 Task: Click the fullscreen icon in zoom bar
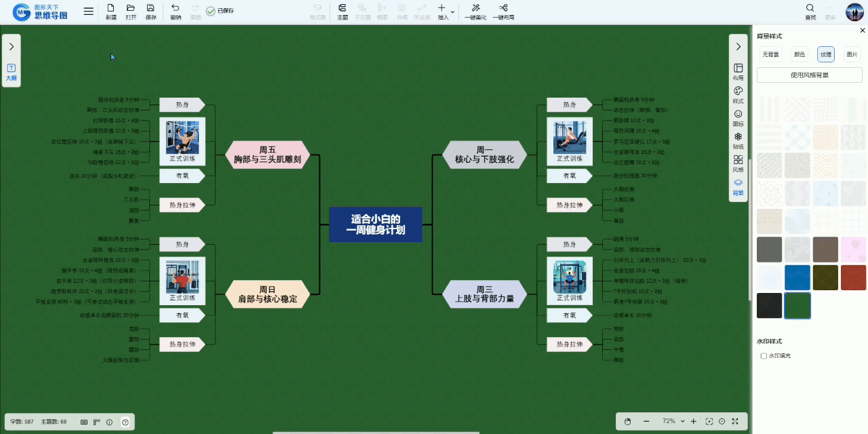(735, 421)
